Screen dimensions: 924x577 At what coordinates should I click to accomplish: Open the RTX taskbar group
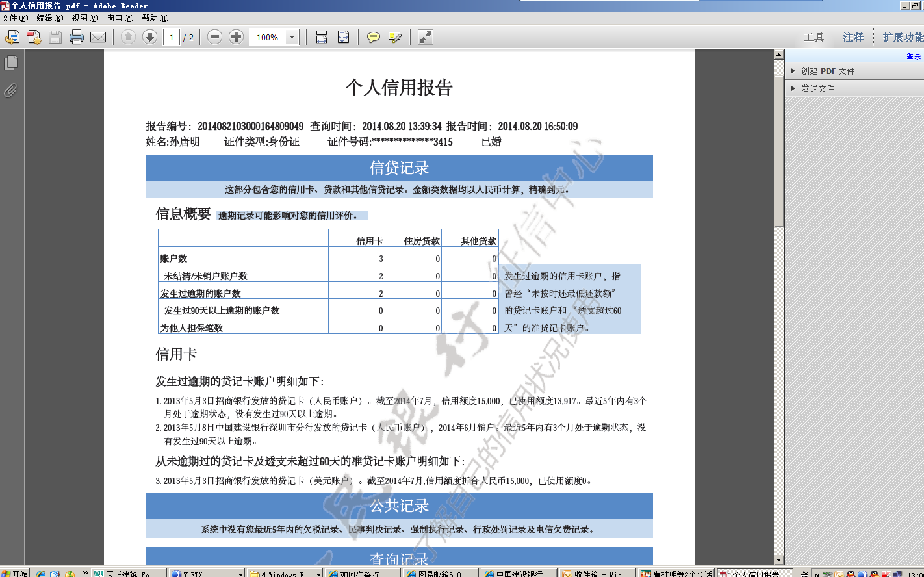pos(207,574)
